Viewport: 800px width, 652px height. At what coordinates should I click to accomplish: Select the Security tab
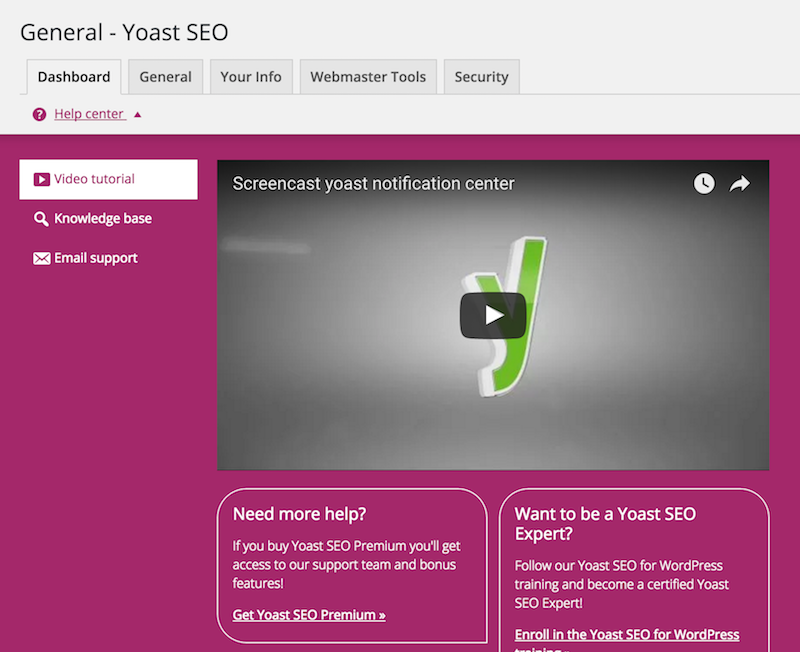click(x=482, y=77)
